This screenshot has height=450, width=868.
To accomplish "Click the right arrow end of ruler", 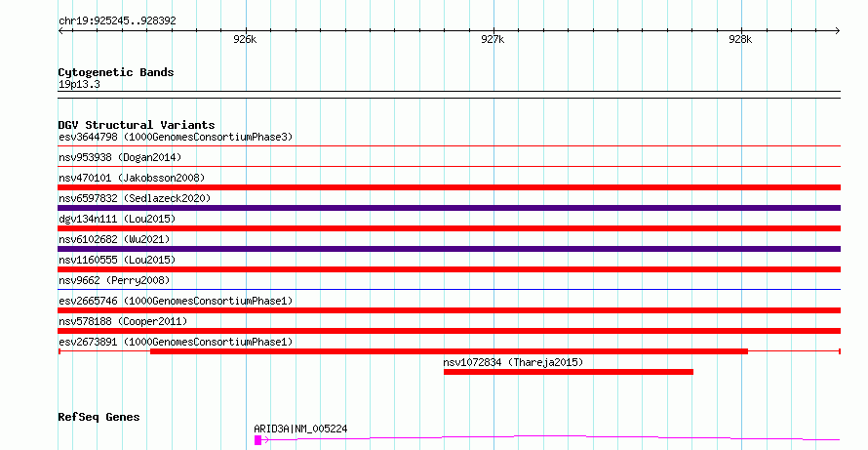I will [838, 31].
